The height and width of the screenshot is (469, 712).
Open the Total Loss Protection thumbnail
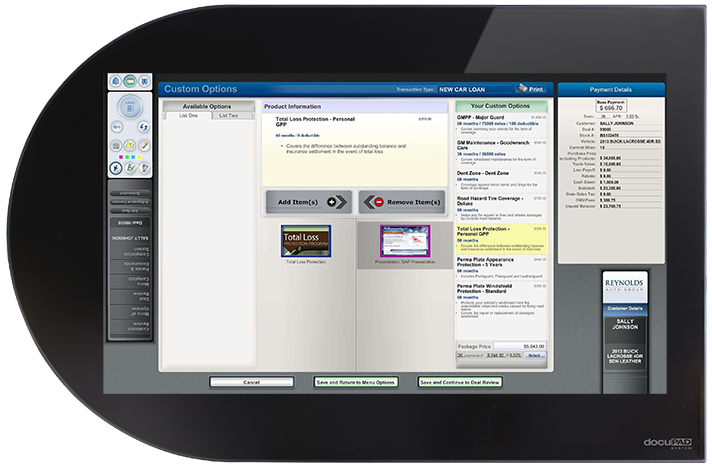[x=306, y=241]
